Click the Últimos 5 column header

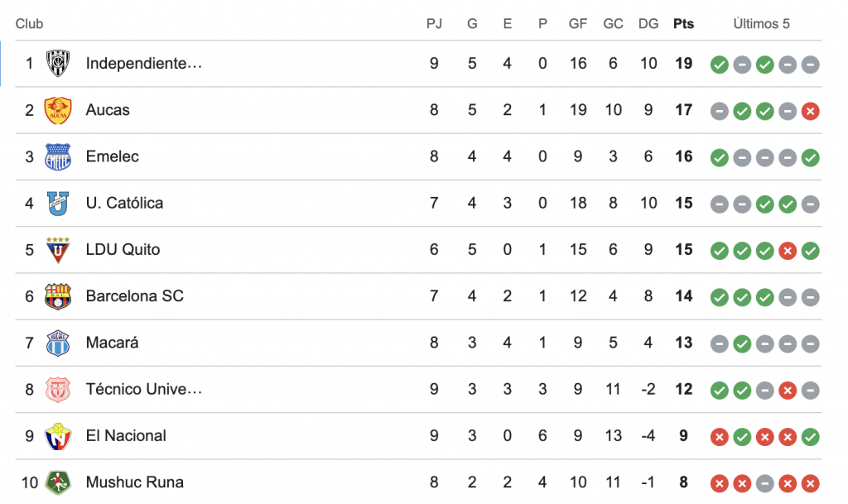coord(761,24)
